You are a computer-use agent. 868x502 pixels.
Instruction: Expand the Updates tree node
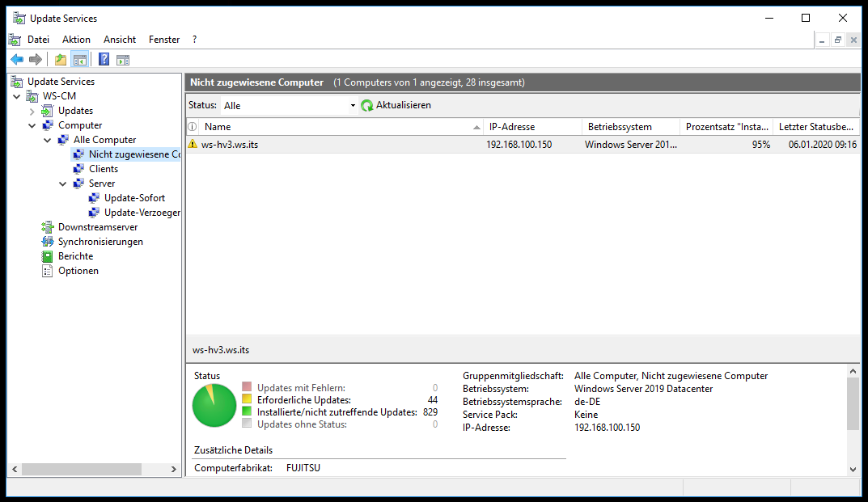coord(32,112)
